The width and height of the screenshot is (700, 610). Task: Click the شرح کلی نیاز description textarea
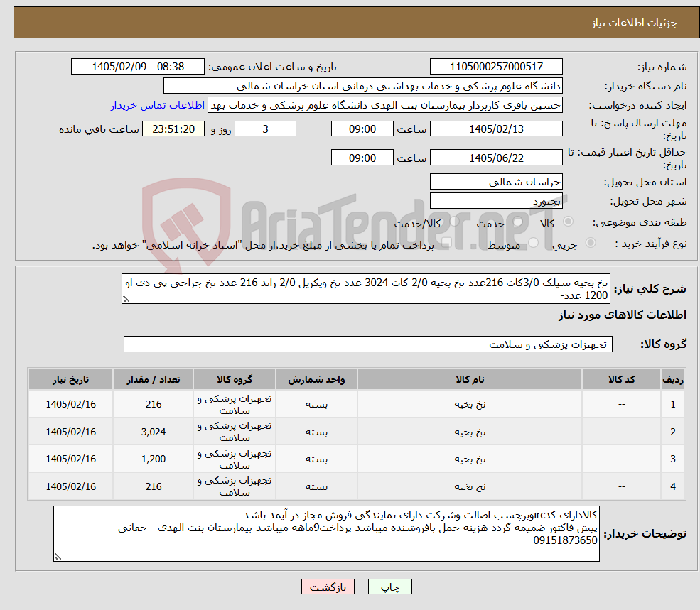[365, 289]
